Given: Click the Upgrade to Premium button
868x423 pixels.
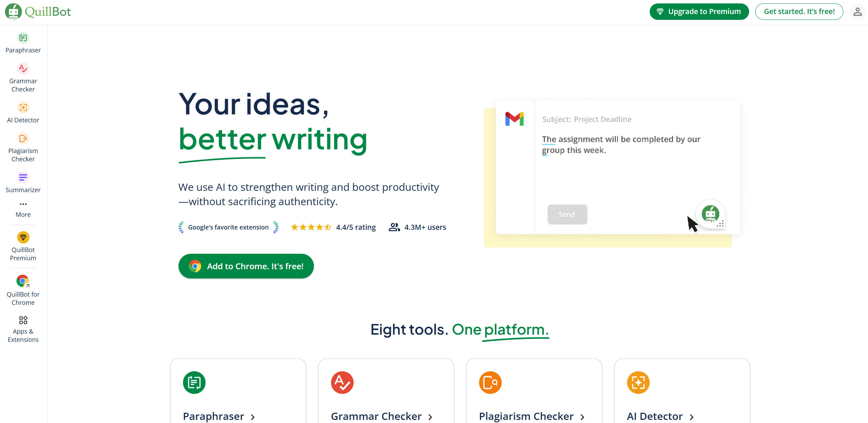Looking at the screenshot, I should click(x=699, y=12).
